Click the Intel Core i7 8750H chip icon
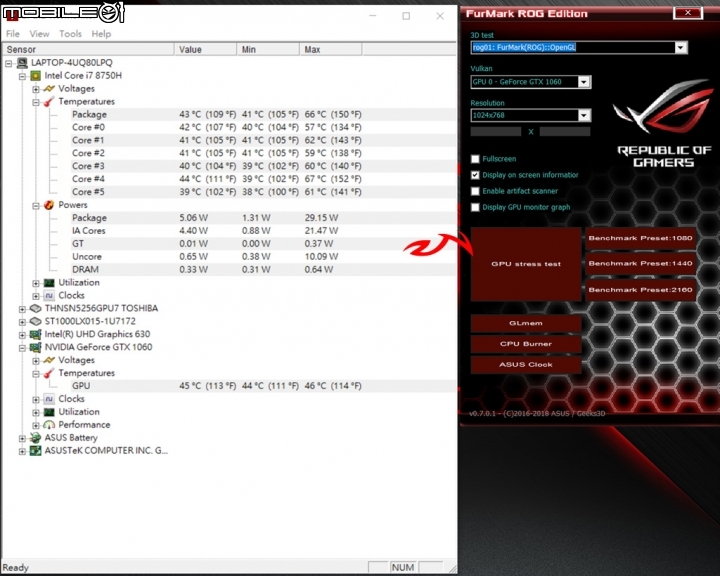The height and width of the screenshot is (576, 720). point(35,76)
